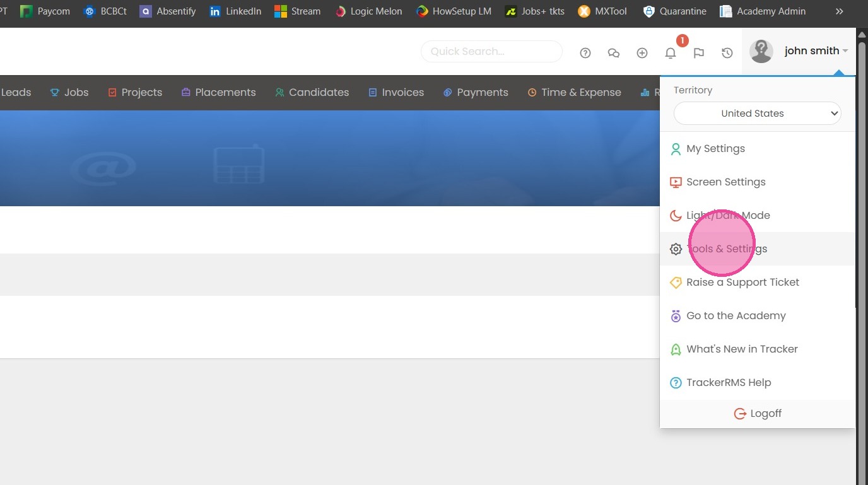868x485 pixels.
Task: Click the Logoff button
Action: (757, 414)
